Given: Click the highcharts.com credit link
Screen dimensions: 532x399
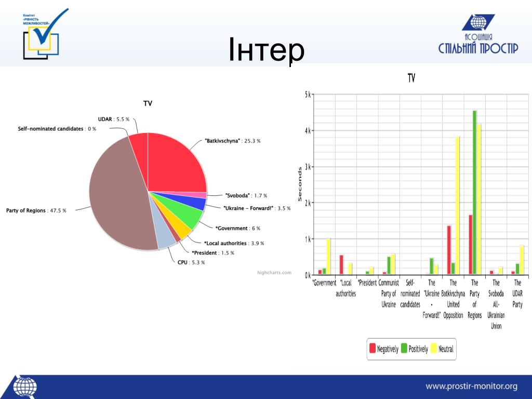Looking at the screenshot, I should click(274, 272).
